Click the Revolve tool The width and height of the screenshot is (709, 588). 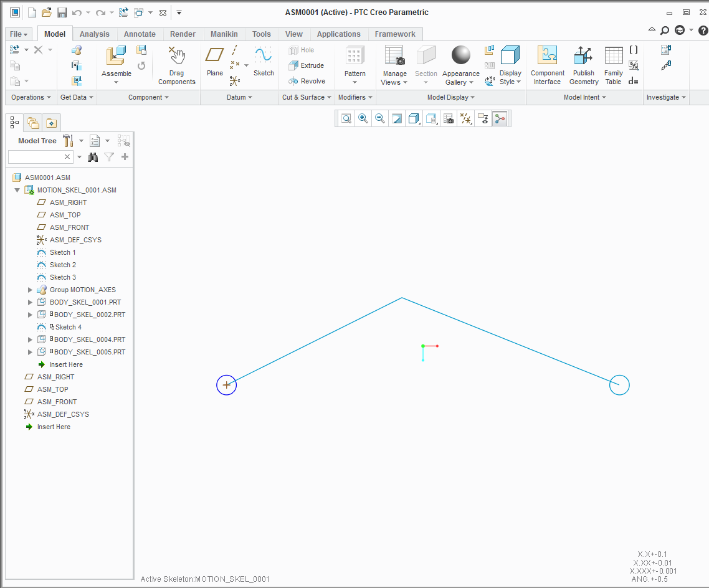307,82
